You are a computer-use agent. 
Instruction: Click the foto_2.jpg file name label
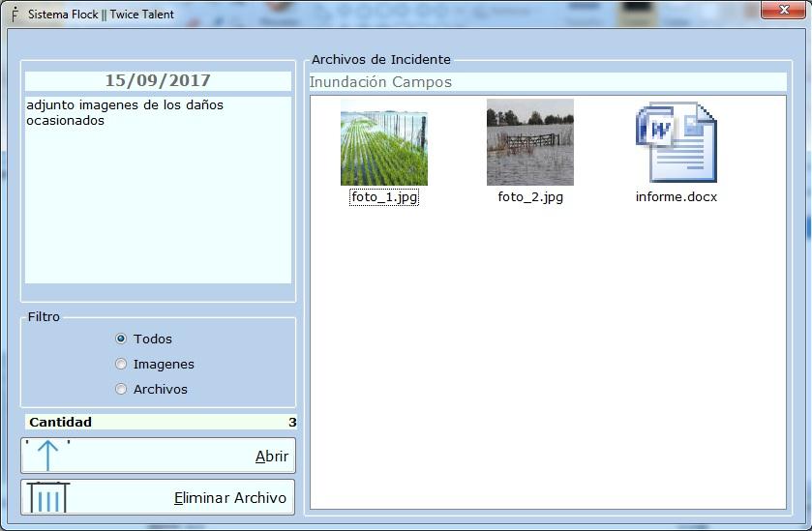[x=530, y=197]
